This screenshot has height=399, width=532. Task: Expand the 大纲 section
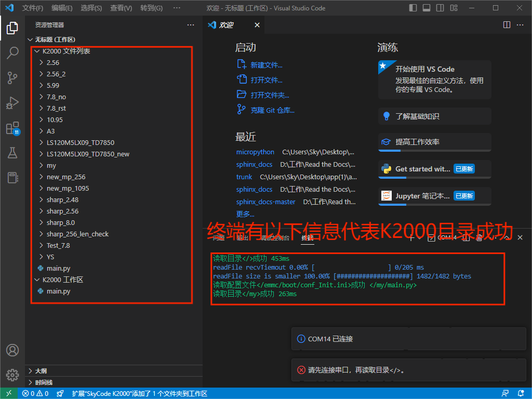[114, 371]
